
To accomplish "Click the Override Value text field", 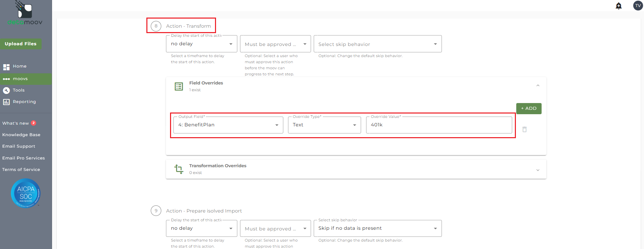I will [x=439, y=125].
